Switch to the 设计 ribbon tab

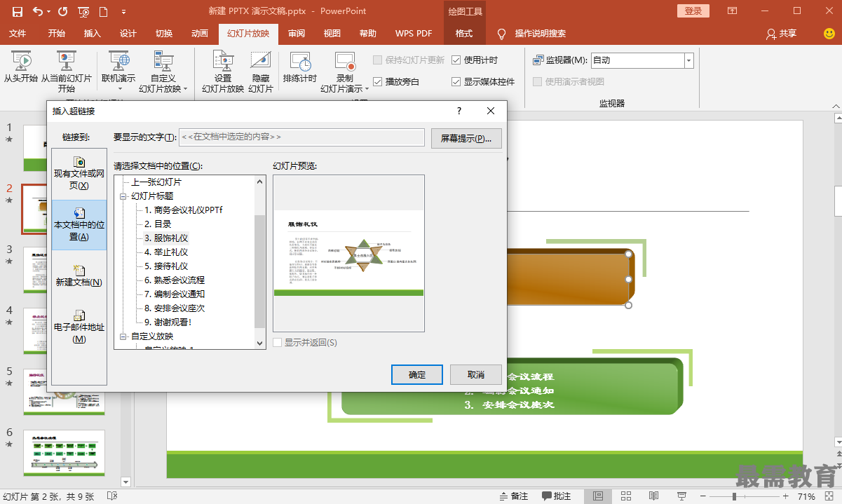pos(128,33)
